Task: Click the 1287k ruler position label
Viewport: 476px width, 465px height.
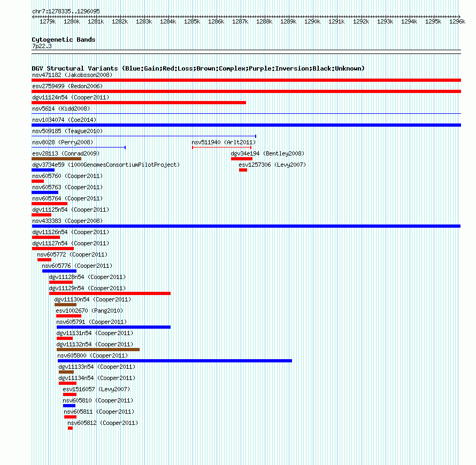Action: tap(240, 21)
